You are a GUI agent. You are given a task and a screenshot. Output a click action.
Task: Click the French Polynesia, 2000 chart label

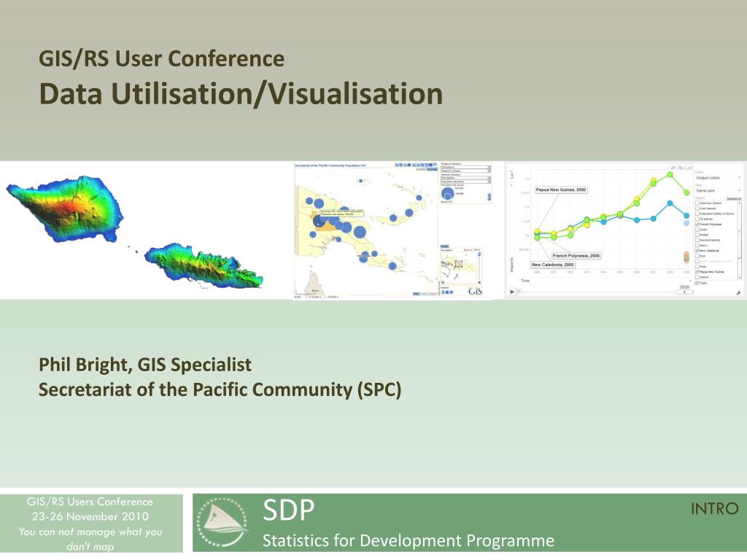576,256
